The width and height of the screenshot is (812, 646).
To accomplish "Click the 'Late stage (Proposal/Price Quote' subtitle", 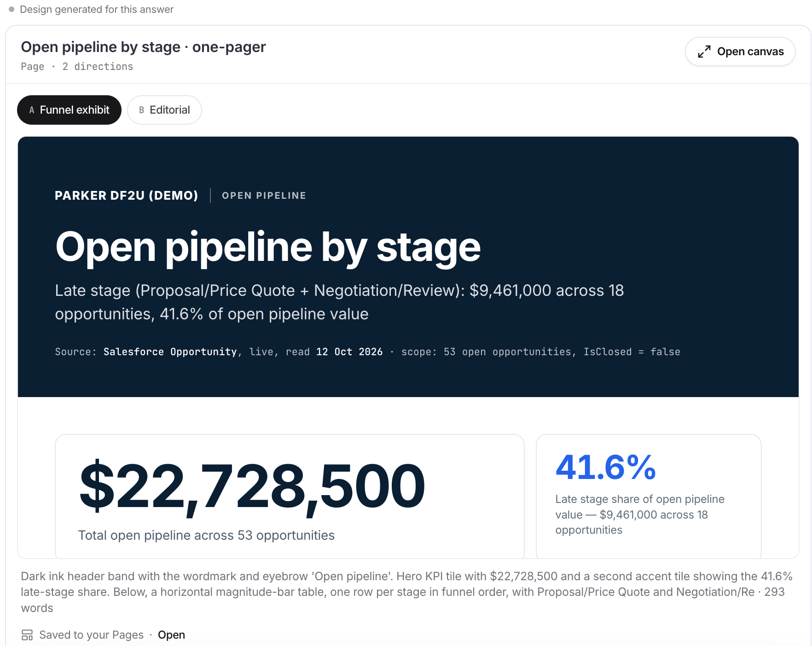I will click(x=339, y=302).
